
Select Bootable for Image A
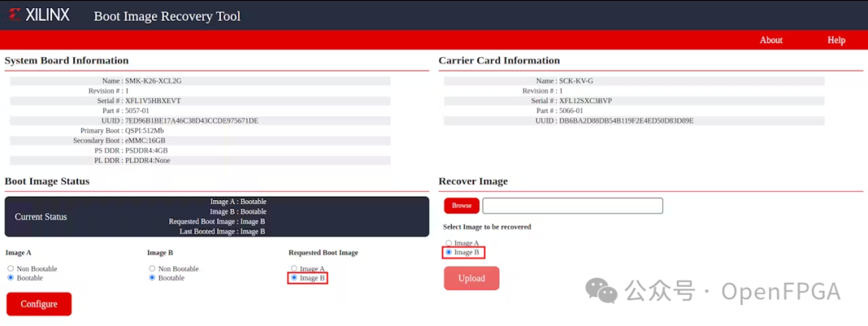coord(10,278)
